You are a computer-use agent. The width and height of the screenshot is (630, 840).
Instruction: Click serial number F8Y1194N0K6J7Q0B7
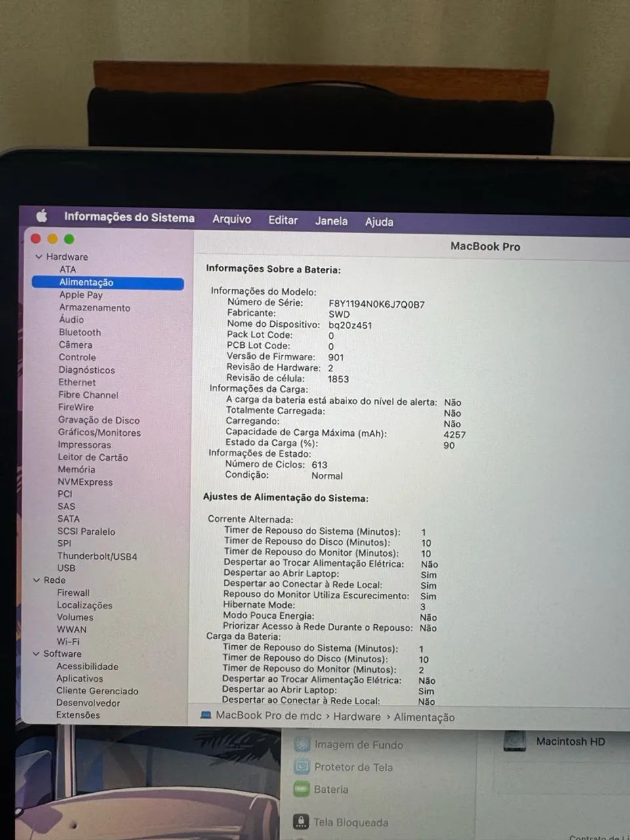[377, 304]
